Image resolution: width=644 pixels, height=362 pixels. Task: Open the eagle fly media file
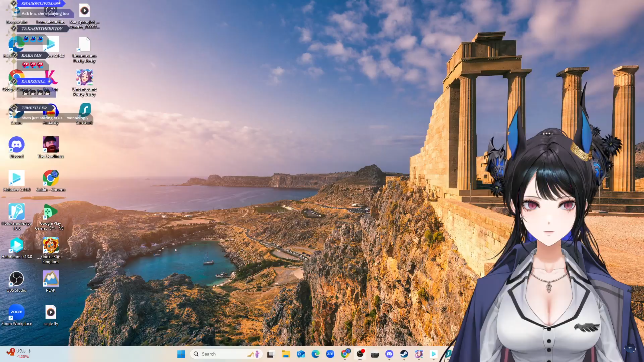click(x=50, y=312)
